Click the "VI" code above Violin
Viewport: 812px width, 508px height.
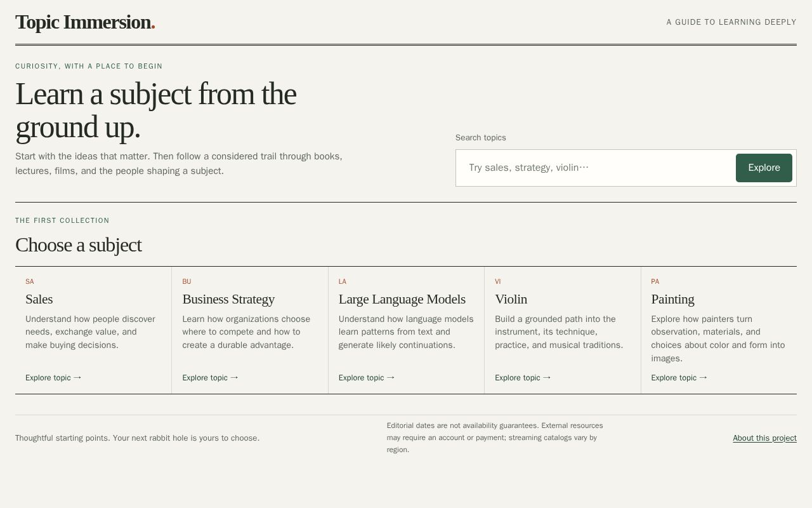pos(498,282)
